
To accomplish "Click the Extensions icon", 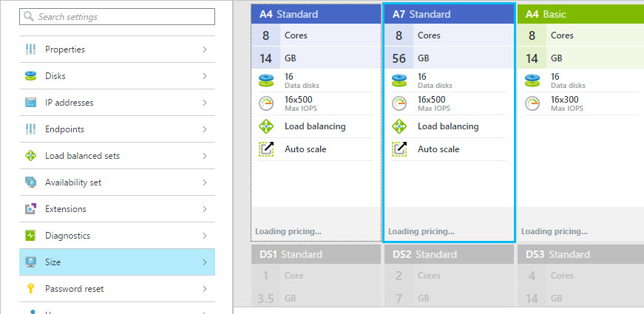I will (30, 209).
